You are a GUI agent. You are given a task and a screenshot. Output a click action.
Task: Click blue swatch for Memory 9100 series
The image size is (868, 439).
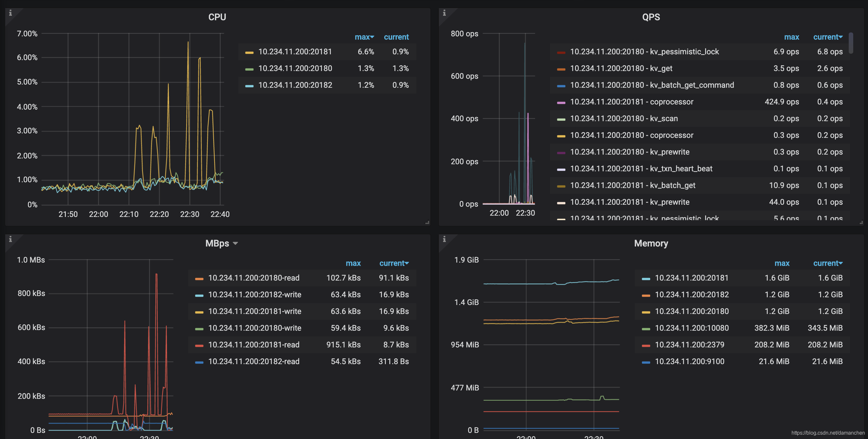tap(646, 362)
